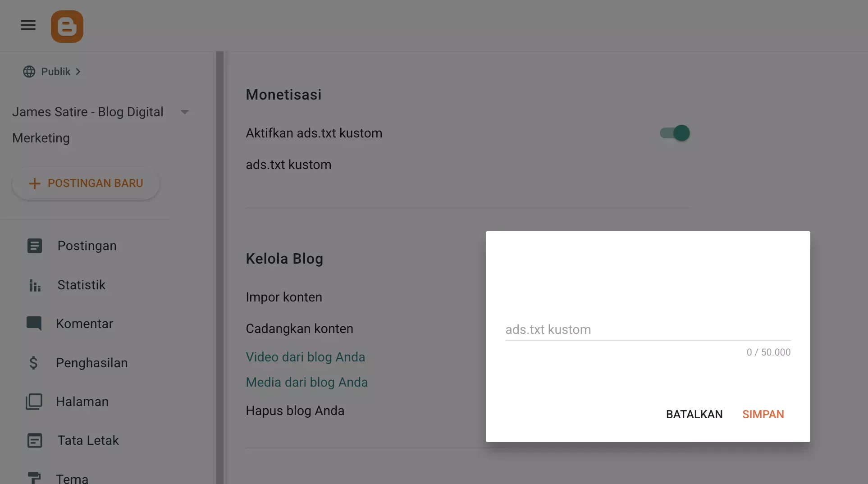
Task: Click the Blogger logo icon
Action: click(x=67, y=27)
